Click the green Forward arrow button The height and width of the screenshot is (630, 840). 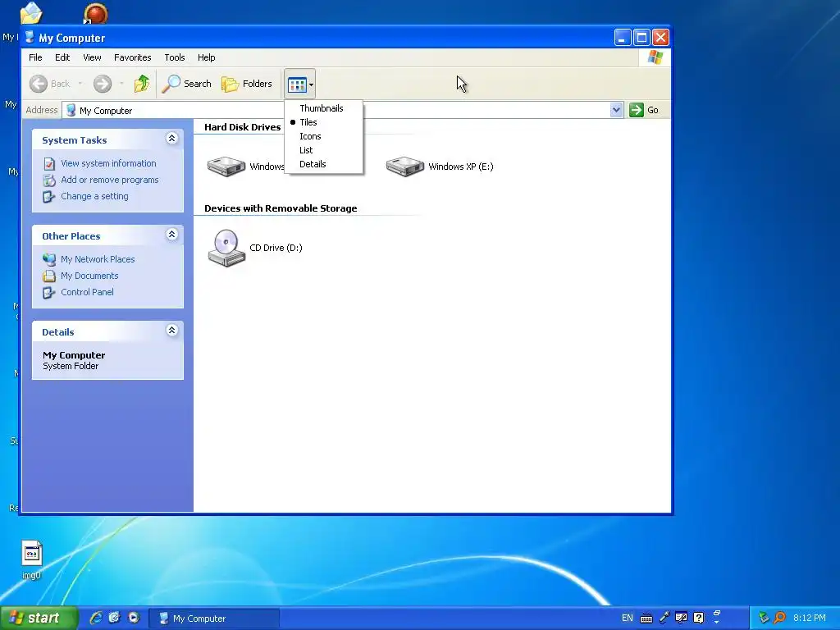103,84
